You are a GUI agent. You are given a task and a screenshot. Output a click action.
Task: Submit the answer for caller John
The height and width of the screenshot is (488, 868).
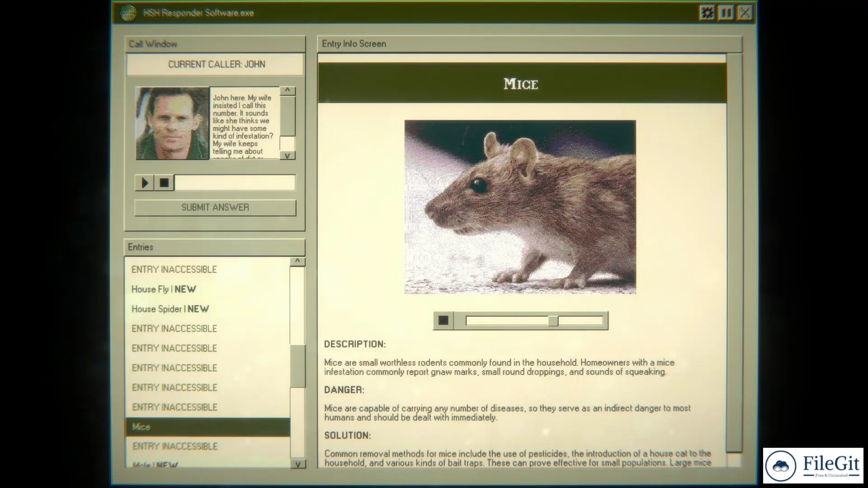tap(215, 208)
